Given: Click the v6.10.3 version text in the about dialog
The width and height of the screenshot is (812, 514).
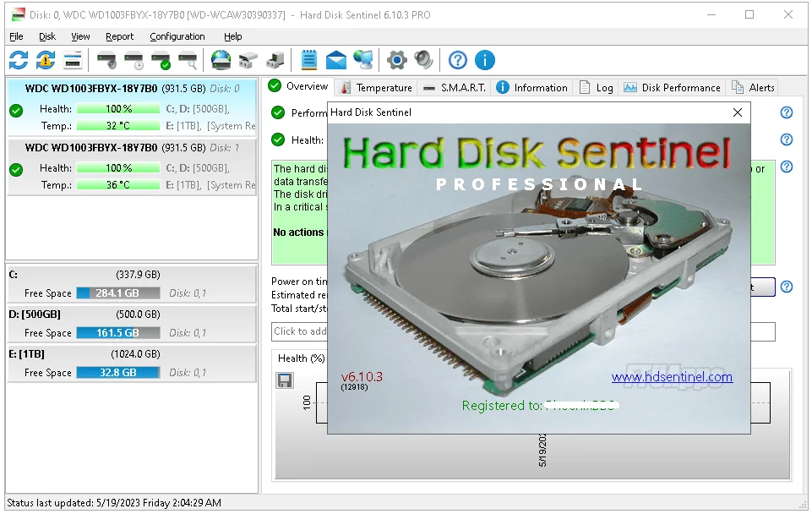Looking at the screenshot, I should tap(362, 377).
